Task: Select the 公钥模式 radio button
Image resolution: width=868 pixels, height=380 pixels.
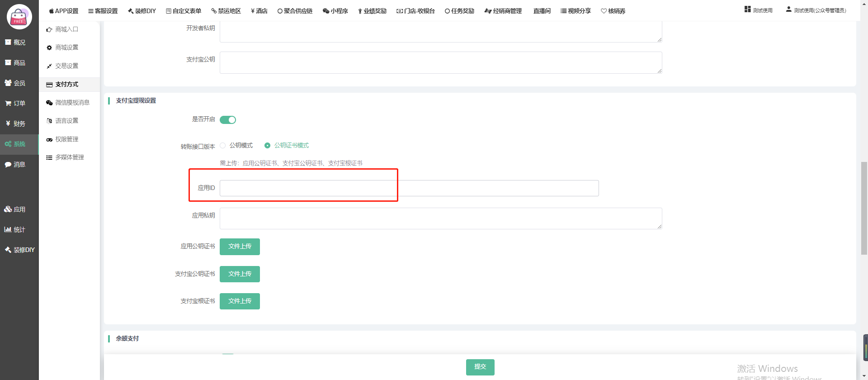Action: click(x=223, y=146)
